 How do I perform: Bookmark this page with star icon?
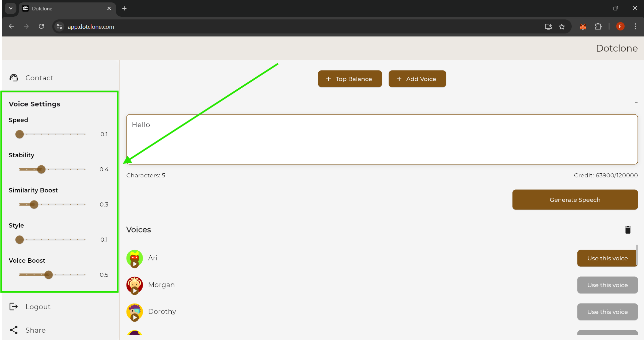click(562, 26)
